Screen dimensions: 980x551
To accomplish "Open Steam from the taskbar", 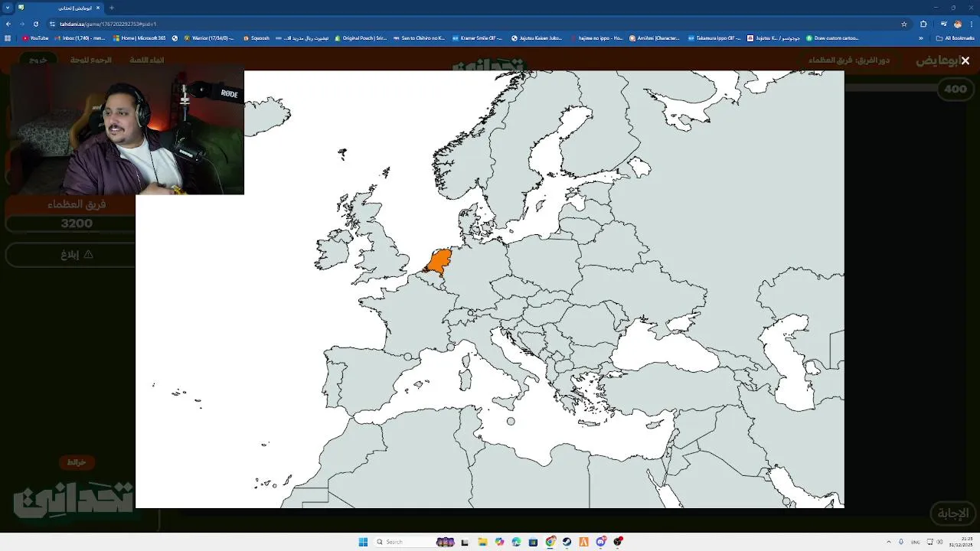I will (x=567, y=542).
